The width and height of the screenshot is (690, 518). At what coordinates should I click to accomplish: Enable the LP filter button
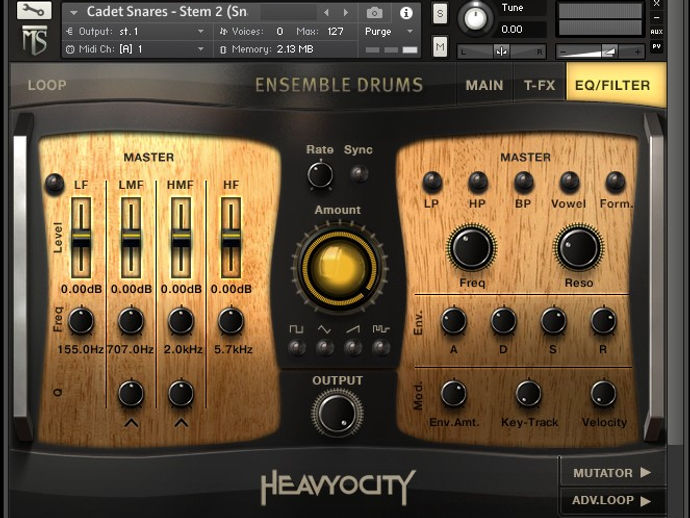click(x=432, y=182)
